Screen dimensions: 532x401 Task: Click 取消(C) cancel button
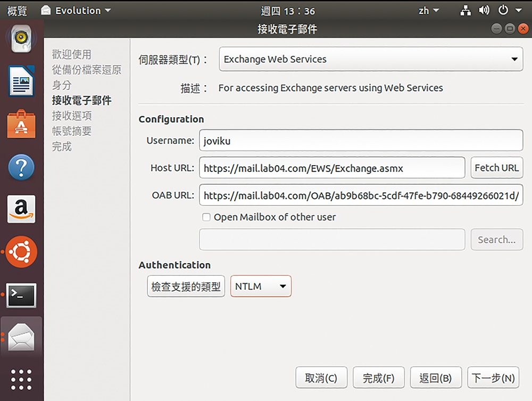coord(321,377)
